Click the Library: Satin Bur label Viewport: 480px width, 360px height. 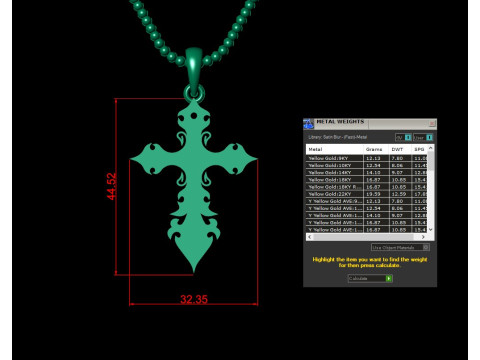point(338,137)
